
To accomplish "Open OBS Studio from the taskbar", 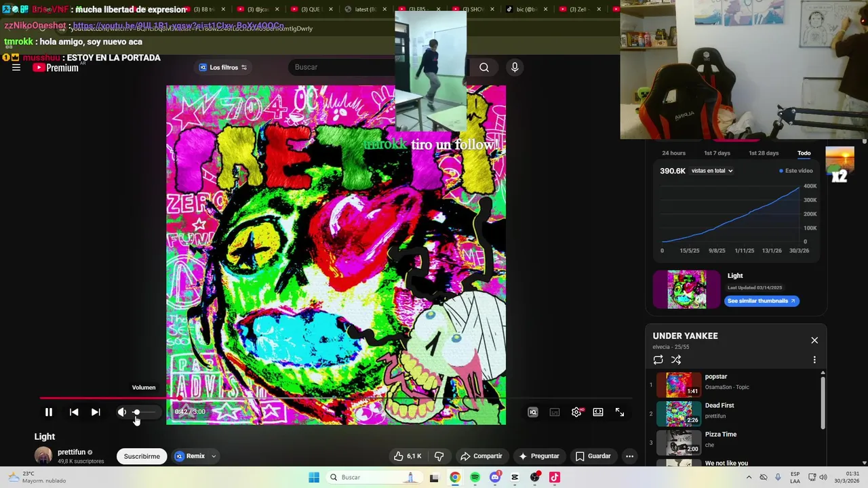I will (x=535, y=477).
